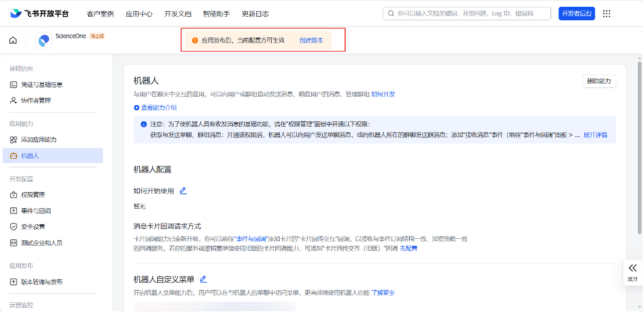Click the 事件与回调 link in description
The width and height of the screenshot is (644, 314).
[251, 238]
